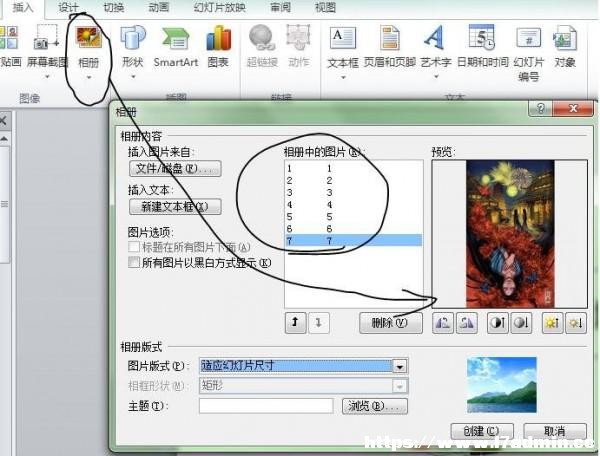Open the Slide Show (幻灯片放映) tab

click(220, 7)
